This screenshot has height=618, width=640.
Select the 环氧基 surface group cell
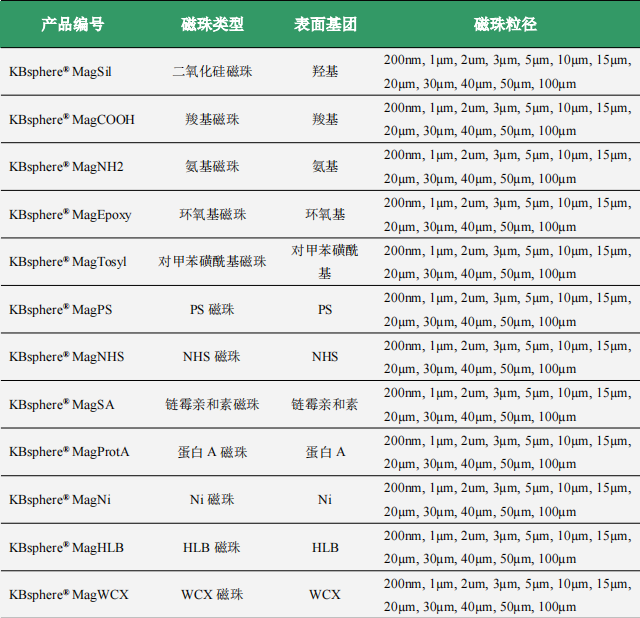[325, 214]
